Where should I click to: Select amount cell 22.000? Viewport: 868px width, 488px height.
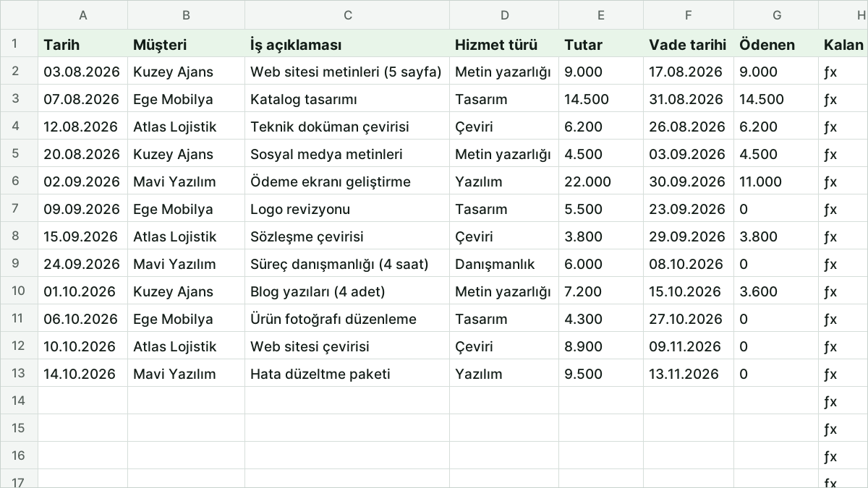coord(601,181)
